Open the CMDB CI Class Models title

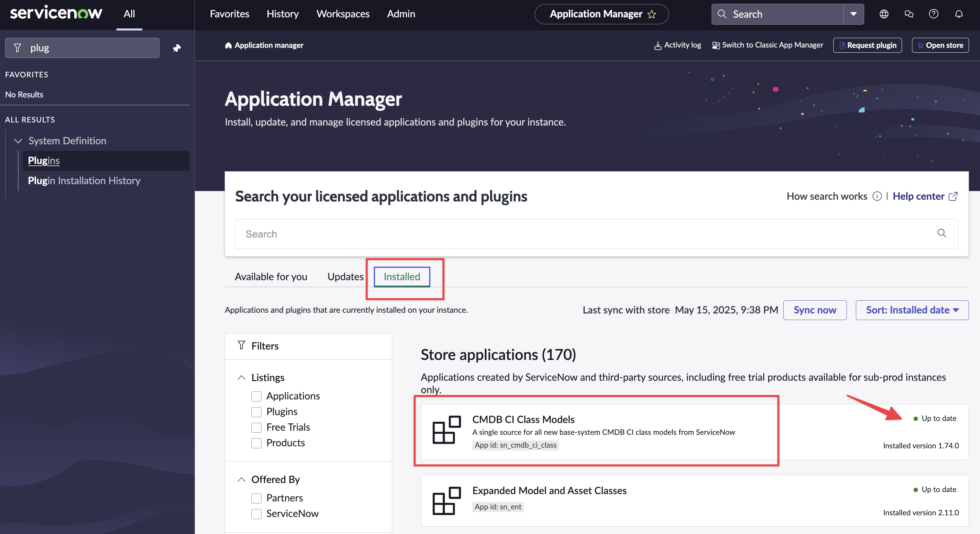523,419
